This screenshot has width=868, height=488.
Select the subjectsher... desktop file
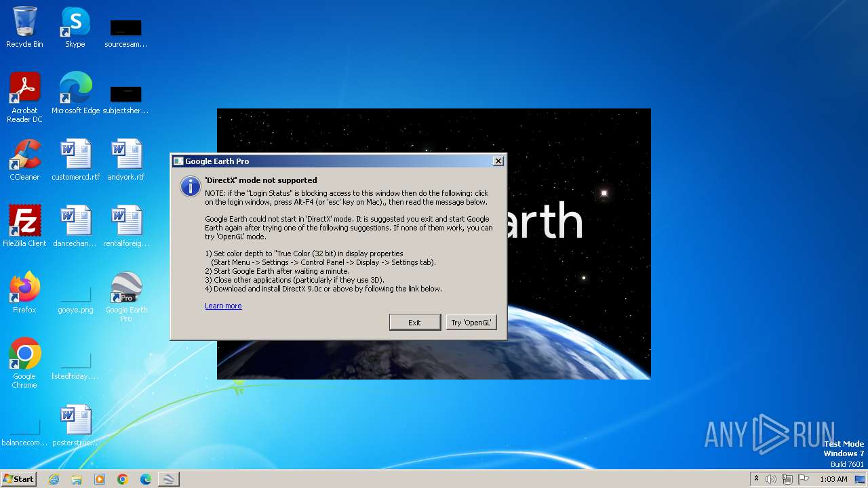(x=125, y=98)
